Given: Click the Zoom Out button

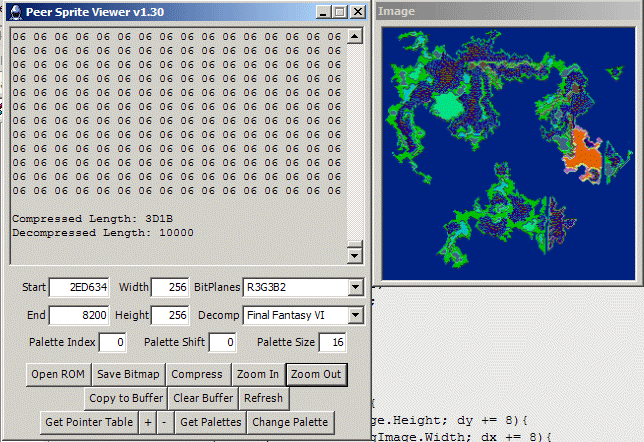Looking at the screenshot, I should 316,374.
